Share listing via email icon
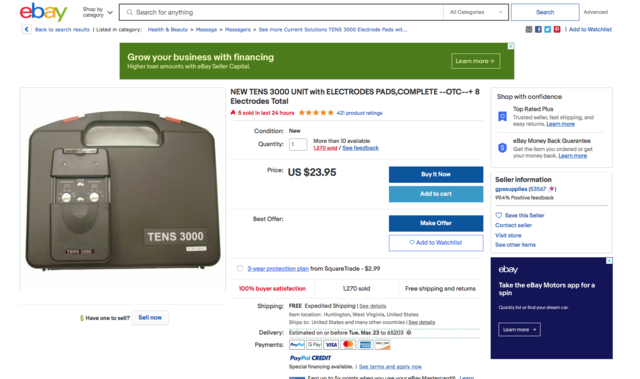 point(529,29)
